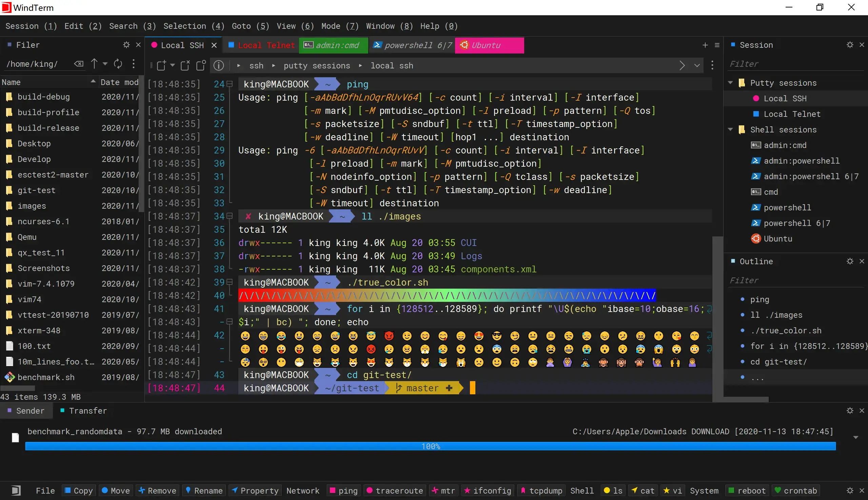Collapse the Shell sessions tree folder

[731, 129]
